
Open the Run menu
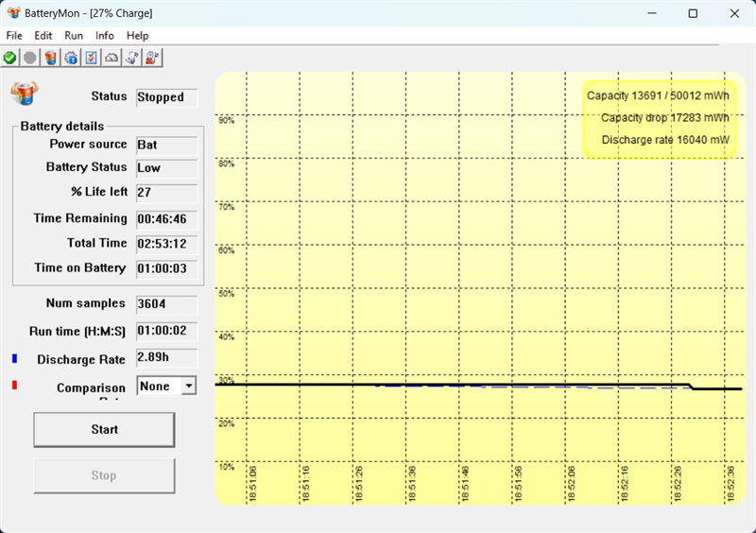[74, 36]
